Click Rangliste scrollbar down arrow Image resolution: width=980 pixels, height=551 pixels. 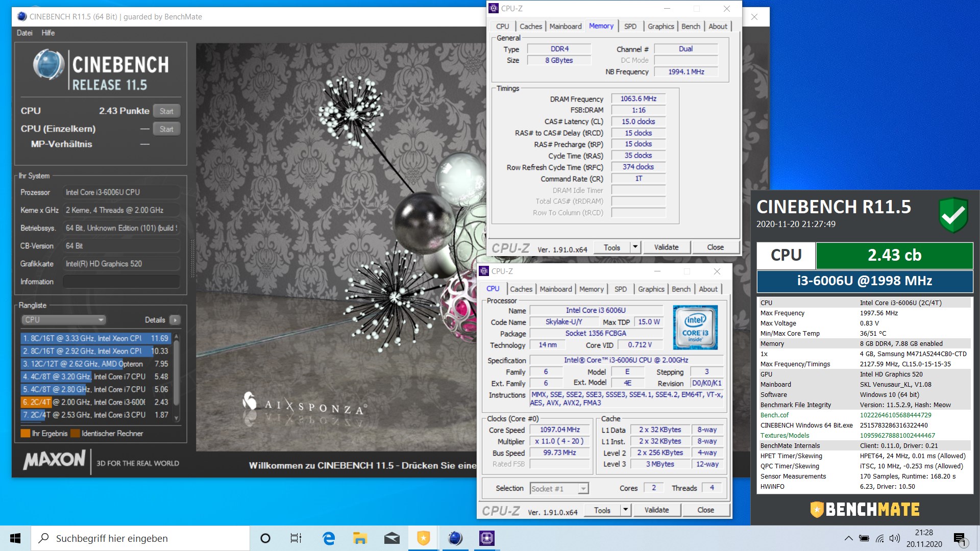[177, 418]
